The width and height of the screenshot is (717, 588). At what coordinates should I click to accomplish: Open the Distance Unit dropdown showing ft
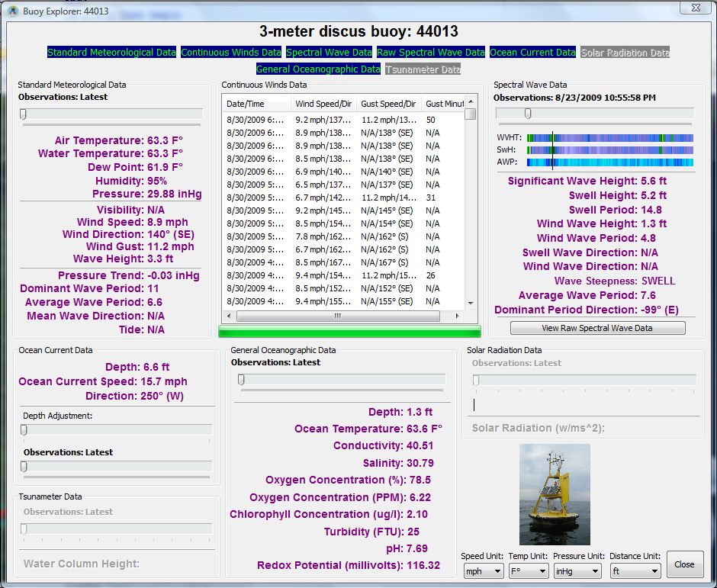pyautogui.click(x=635, y=570)
